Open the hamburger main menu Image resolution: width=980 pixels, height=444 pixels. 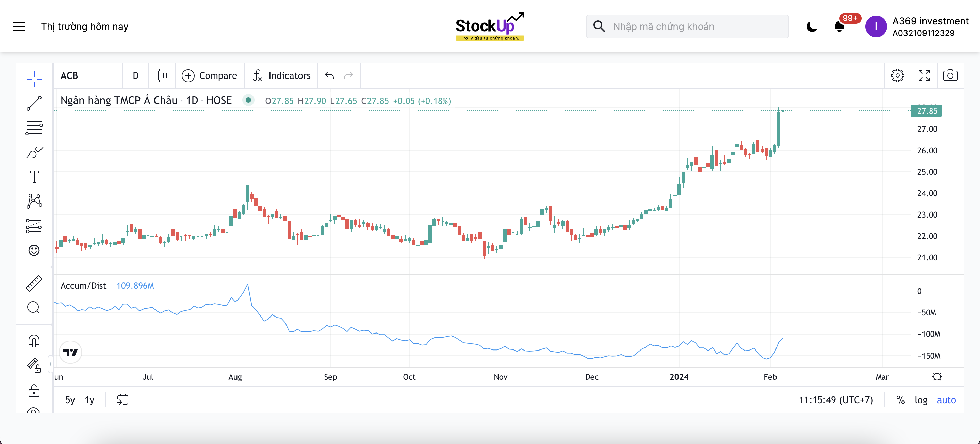click(x=19, y=27)
